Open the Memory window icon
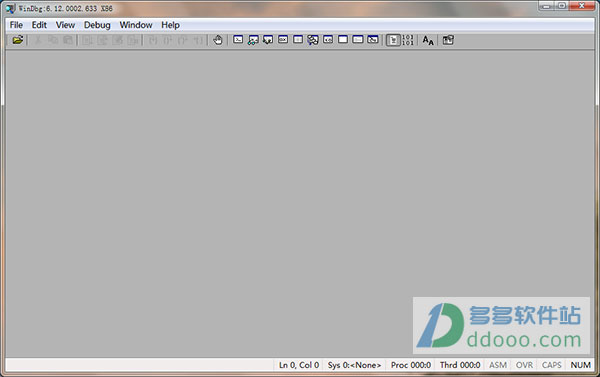 pos(298,40)
